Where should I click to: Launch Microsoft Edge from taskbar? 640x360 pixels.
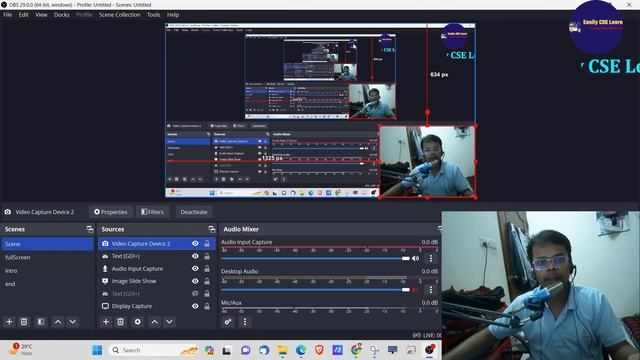coord(301,350)
